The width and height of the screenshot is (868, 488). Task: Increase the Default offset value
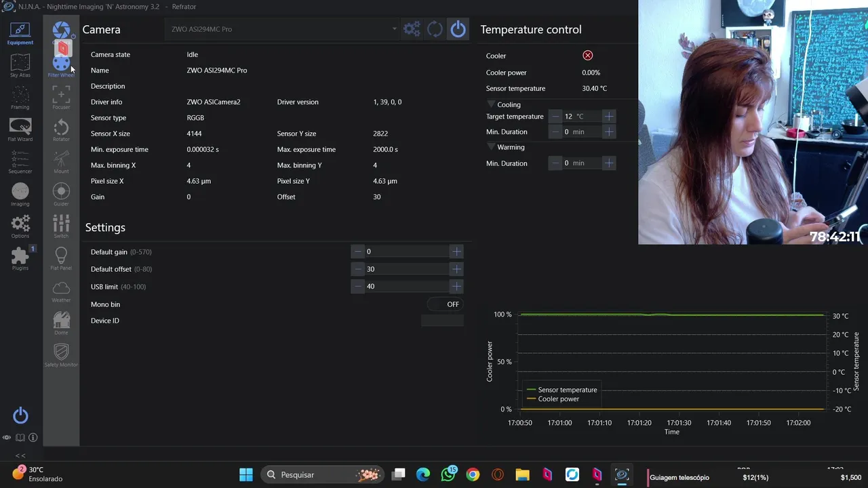pos(456,269)
